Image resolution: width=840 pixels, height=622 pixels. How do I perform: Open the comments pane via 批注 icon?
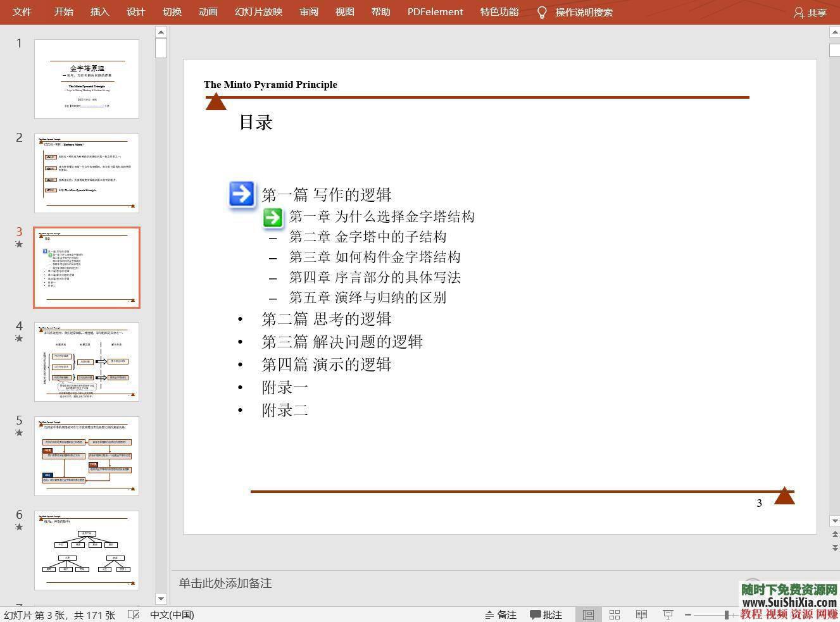click(x=546, y=614)
